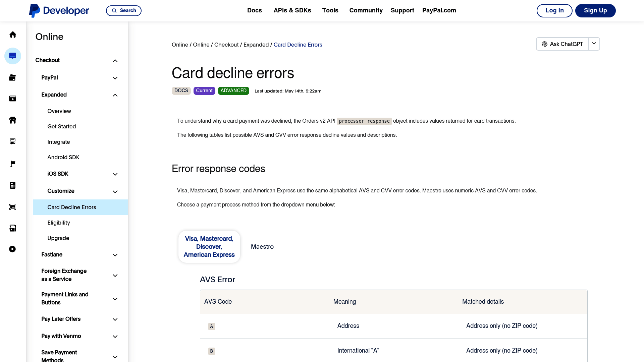Open the storefront icon in the side rail

(x=13, y=120)
